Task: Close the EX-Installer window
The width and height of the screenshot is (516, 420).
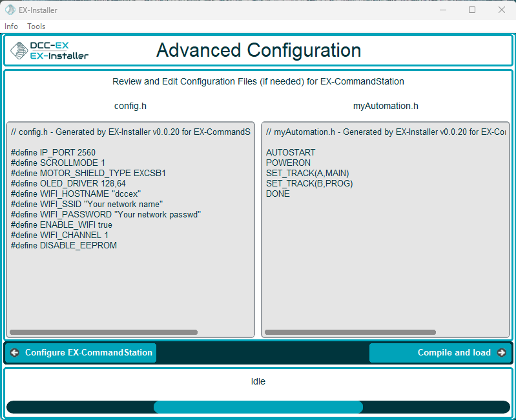Action: point(502,10)
